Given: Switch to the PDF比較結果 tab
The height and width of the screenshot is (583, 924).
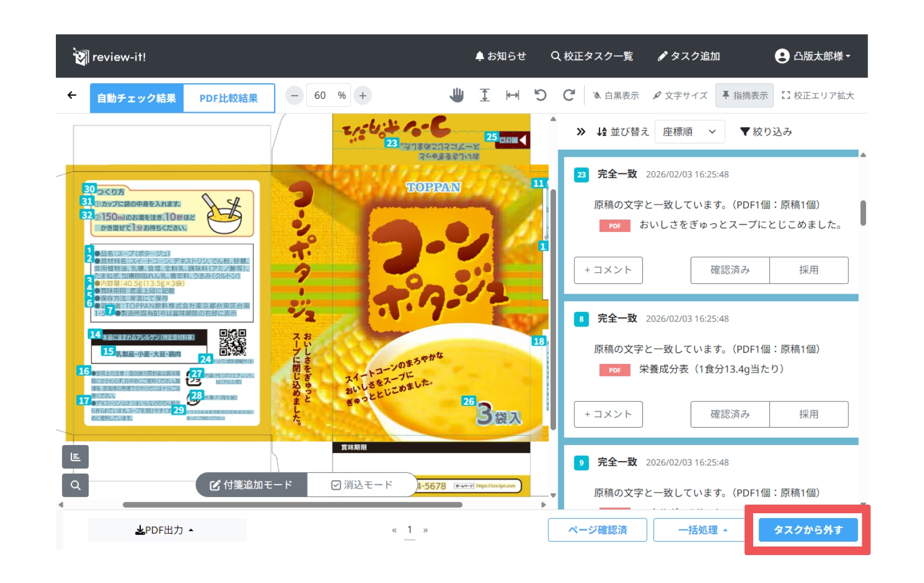Looking at the screenshot, I should (x=228, y=98).
